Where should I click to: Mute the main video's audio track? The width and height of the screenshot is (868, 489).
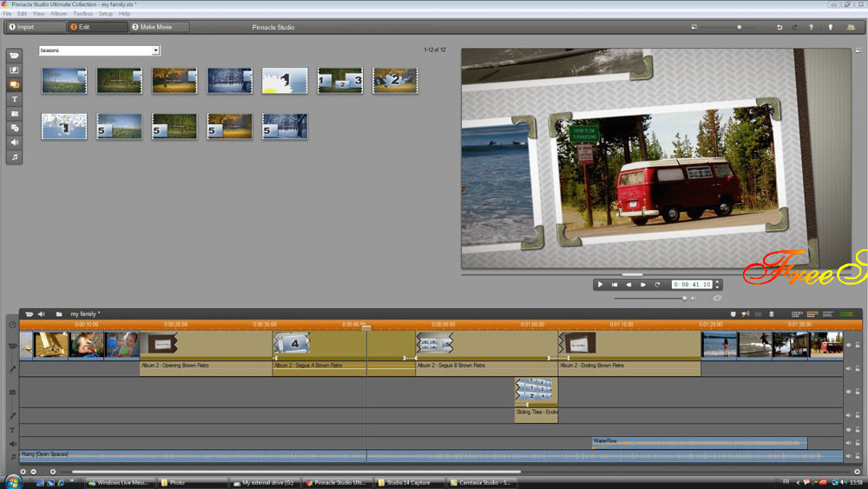(848, 368)
